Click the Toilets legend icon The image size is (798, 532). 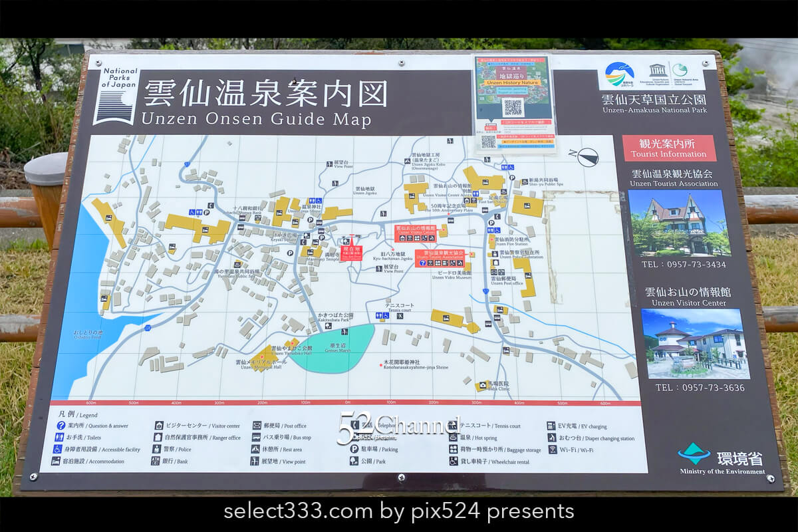(x=60, y=438)
